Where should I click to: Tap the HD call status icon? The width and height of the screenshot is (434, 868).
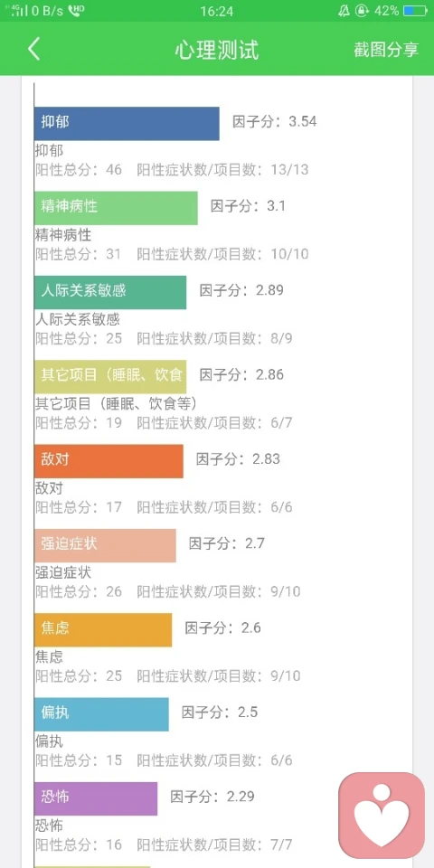(76, 11)
